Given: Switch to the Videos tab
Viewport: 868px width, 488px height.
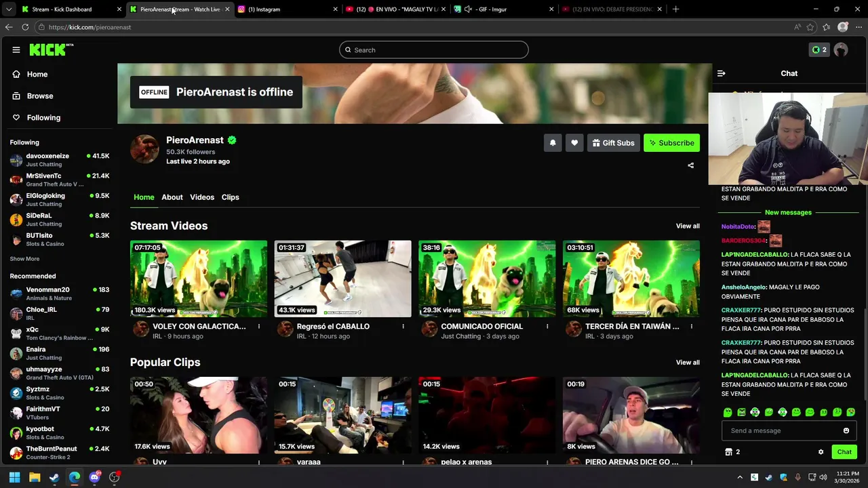Looking at the screenshot, I should [x=202, y=197].
